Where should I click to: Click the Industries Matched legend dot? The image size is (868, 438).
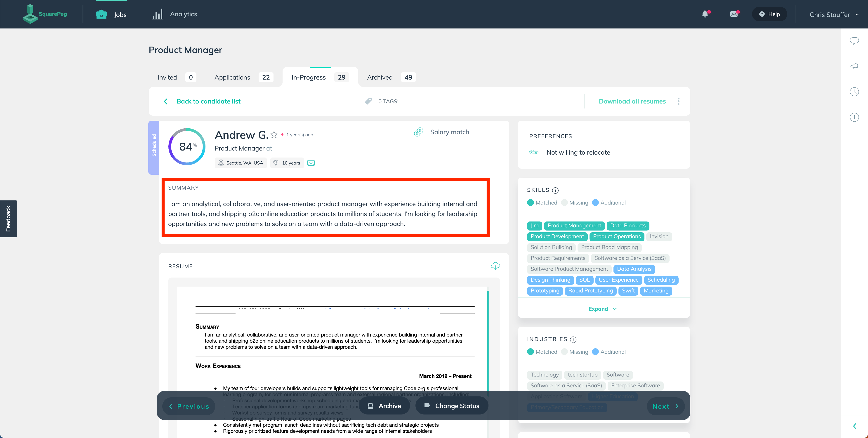(x=530, y=352)
